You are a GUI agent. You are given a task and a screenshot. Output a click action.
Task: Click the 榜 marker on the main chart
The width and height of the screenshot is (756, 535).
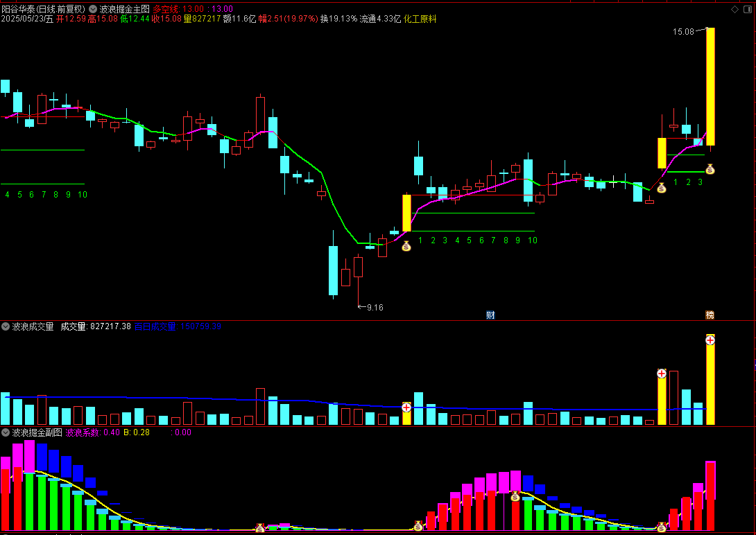[x=710, y=315]
